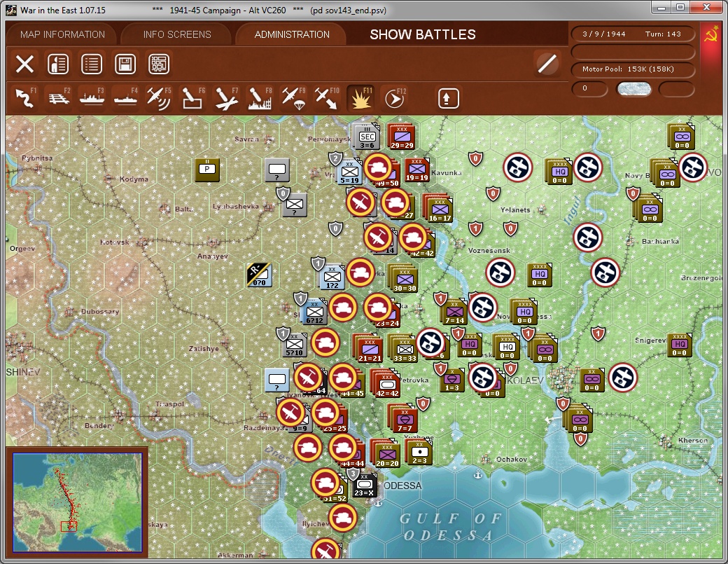Select the black 23=X unit at Odessa
Viewport: 728px width, 564px height.
365,486
